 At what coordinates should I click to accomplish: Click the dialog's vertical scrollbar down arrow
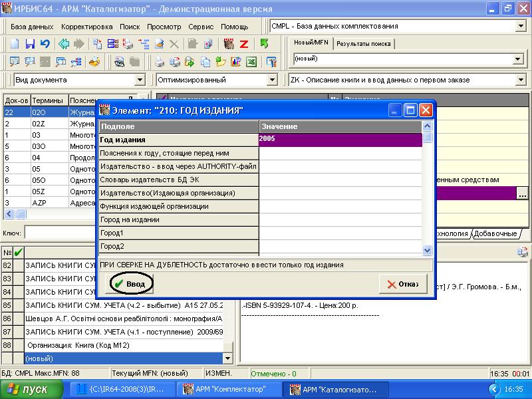tap(428, 250)
